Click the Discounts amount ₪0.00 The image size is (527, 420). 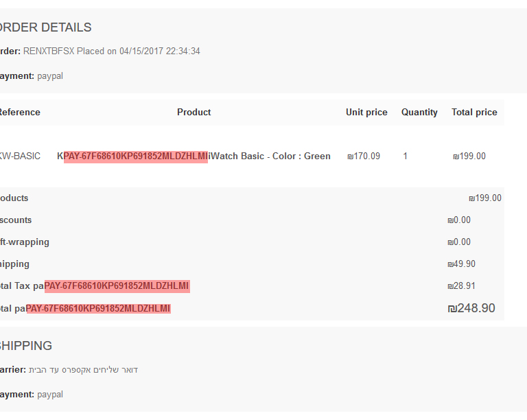click(x=459, y=220)
